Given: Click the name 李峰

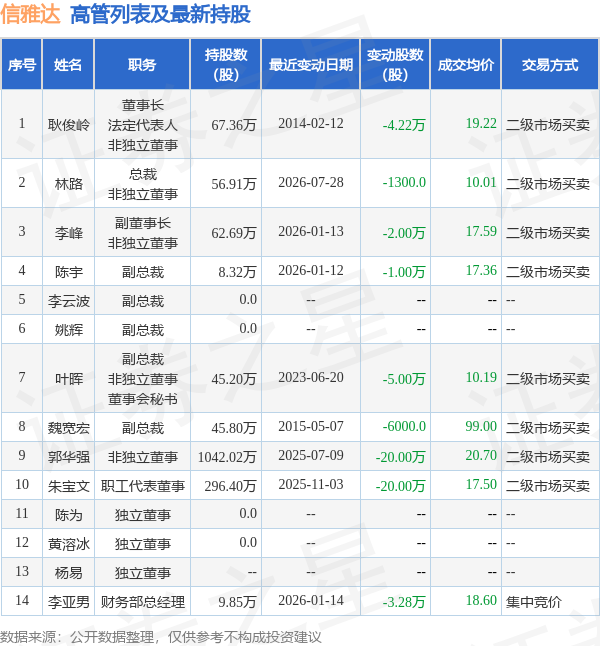Looking at the screenshot, I should [x=68, y=233].
